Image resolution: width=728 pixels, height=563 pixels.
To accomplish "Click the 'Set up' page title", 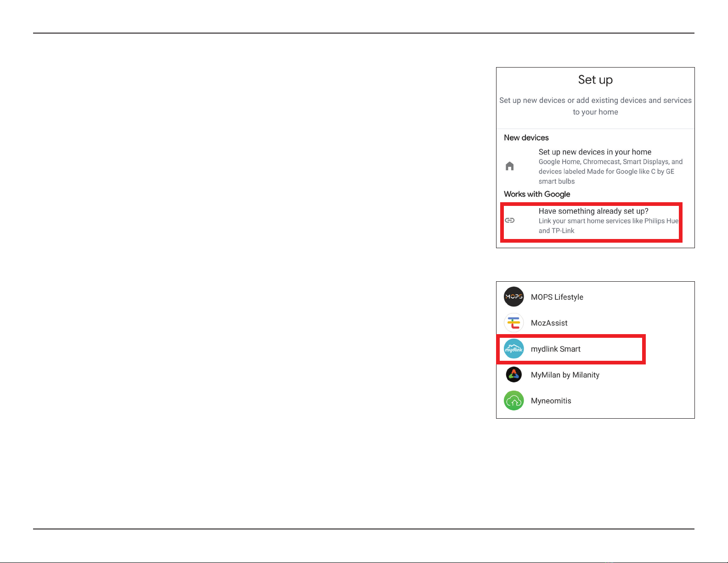I will [x=595, y=80].
